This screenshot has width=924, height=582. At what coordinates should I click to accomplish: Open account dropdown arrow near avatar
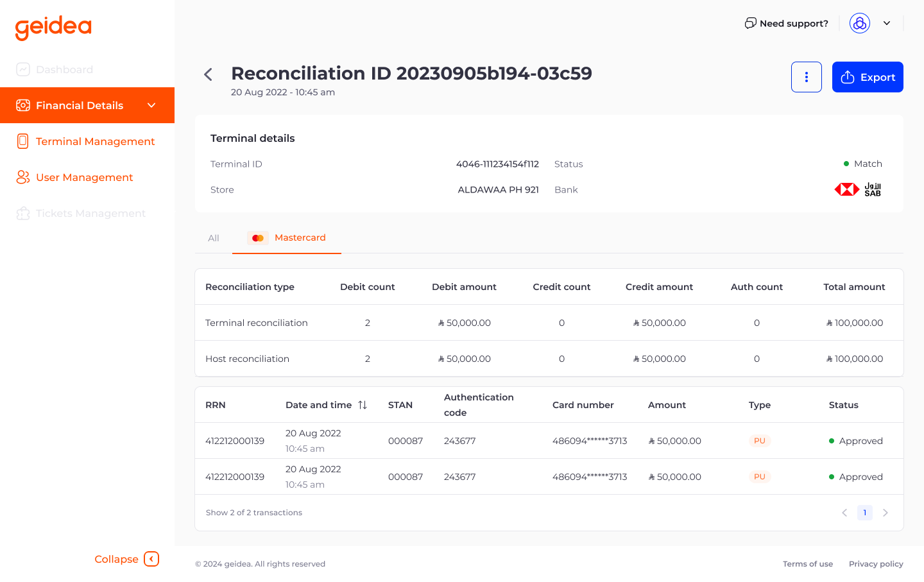coord(887,23)
